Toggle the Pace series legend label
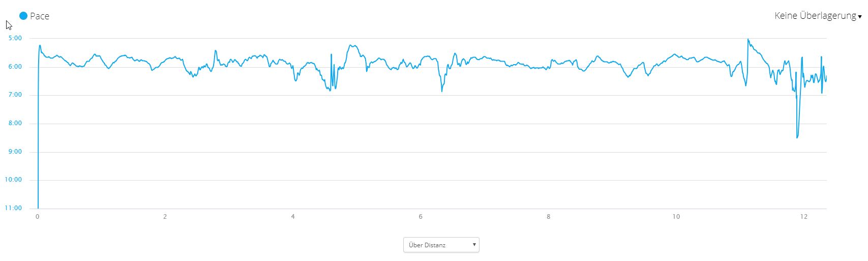The width and height of the screenshot is (868, 261). click(40, 16)
